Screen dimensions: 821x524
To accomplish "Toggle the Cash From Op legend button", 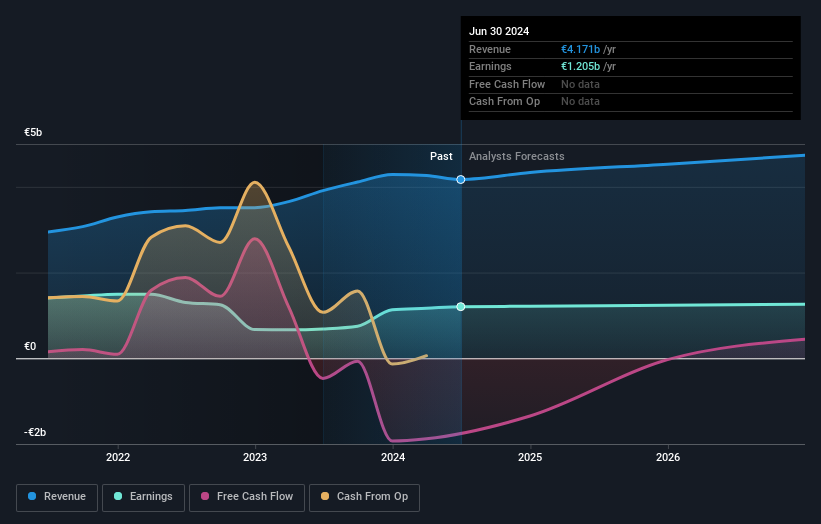I will pyautogui.click(x=364, y=497).
